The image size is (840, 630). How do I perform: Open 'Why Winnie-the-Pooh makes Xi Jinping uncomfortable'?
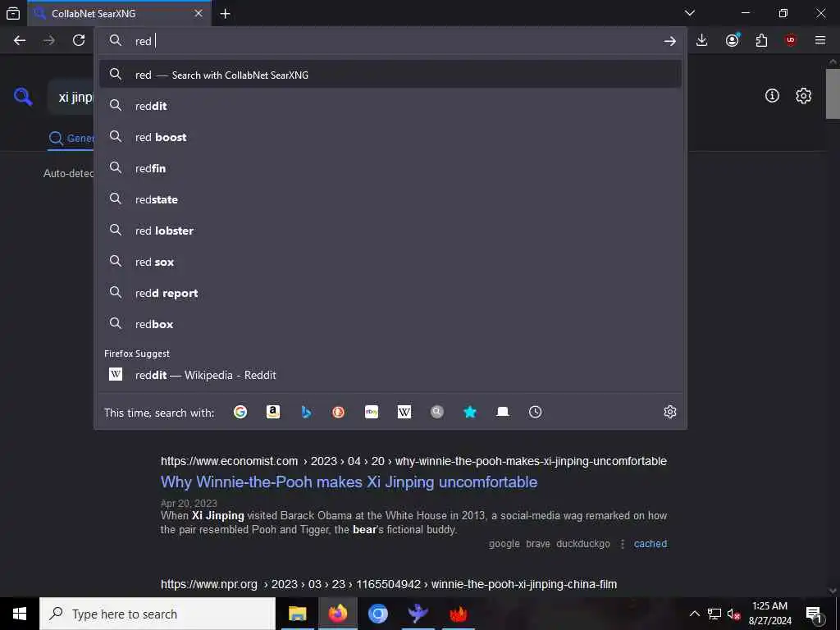click(349, 482)
